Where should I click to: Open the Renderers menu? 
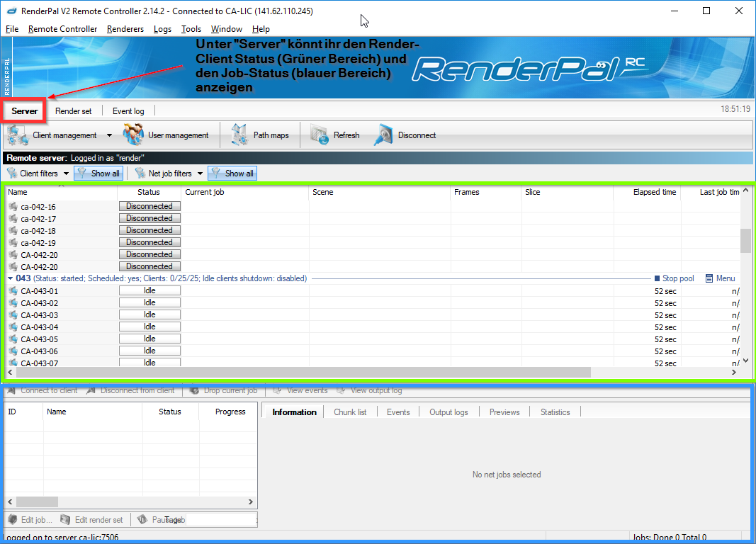pos(125,29)
